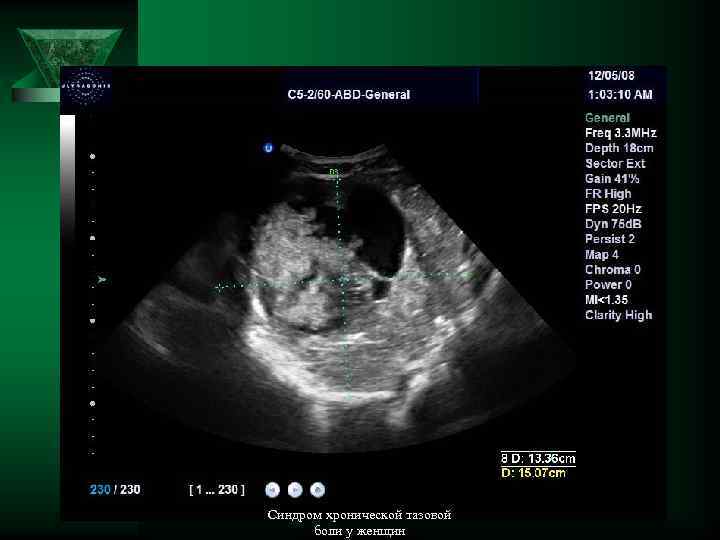Select the FR High parameter
The width and height of the screenshot is (720, 540).
(x=608, y=194)
